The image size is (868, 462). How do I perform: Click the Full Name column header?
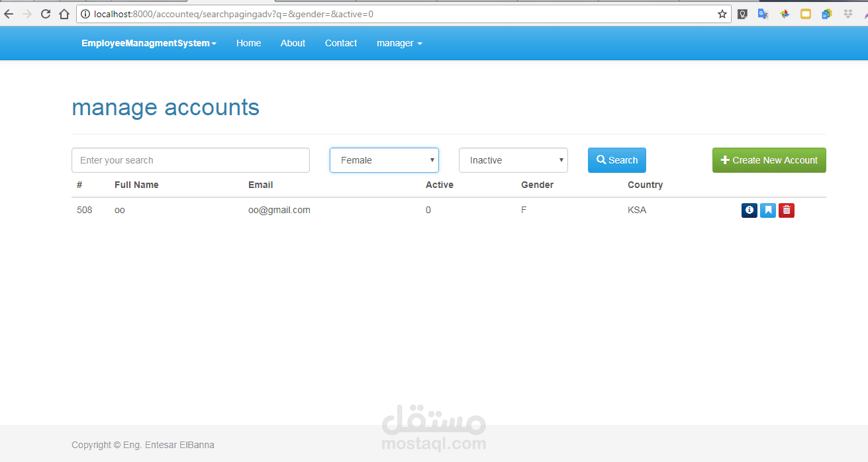(136, 185)
